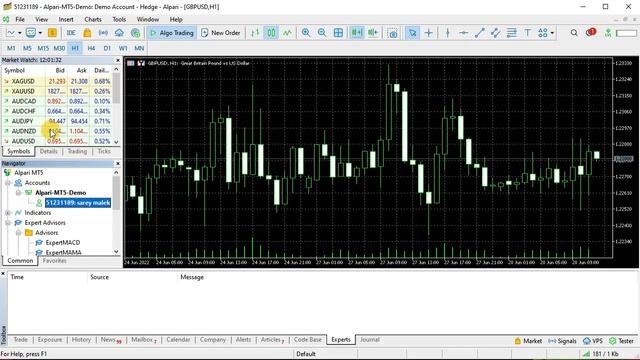Close the Navigator panel
Image resolution: width=640 pixels, height=360 pixels.
coord(118,163)
